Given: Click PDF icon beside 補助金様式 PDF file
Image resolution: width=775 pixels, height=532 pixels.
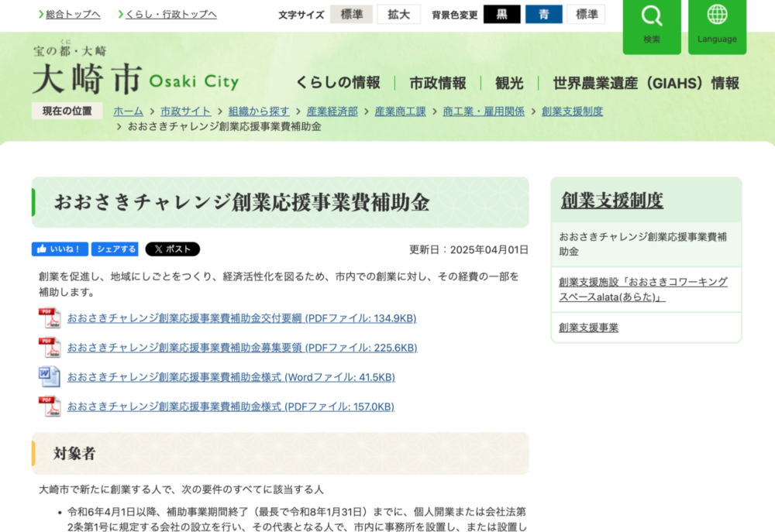Looking at the screenshot, I should click(50, 407).
